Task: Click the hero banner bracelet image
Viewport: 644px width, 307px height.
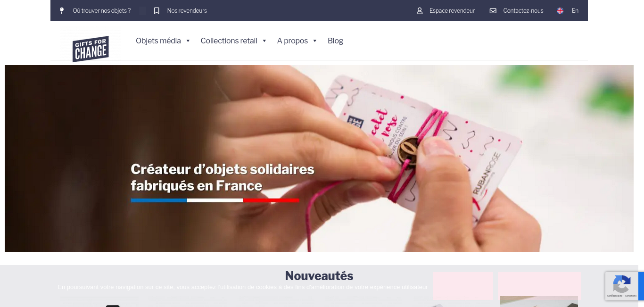Action: coord(319,158)
